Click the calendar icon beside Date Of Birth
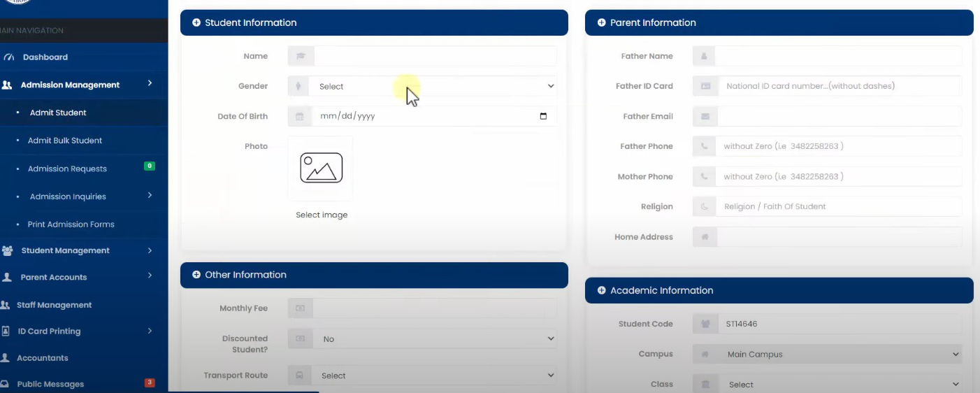 pos(300,116)
